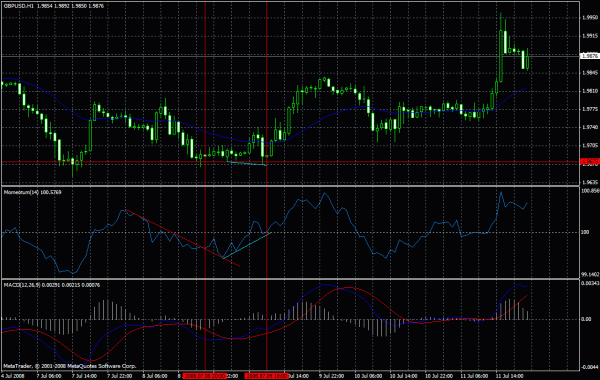Select the 10 Jul 14:00 time label
The width and height of the screenshot is (600, 380).
coord(403,376)
